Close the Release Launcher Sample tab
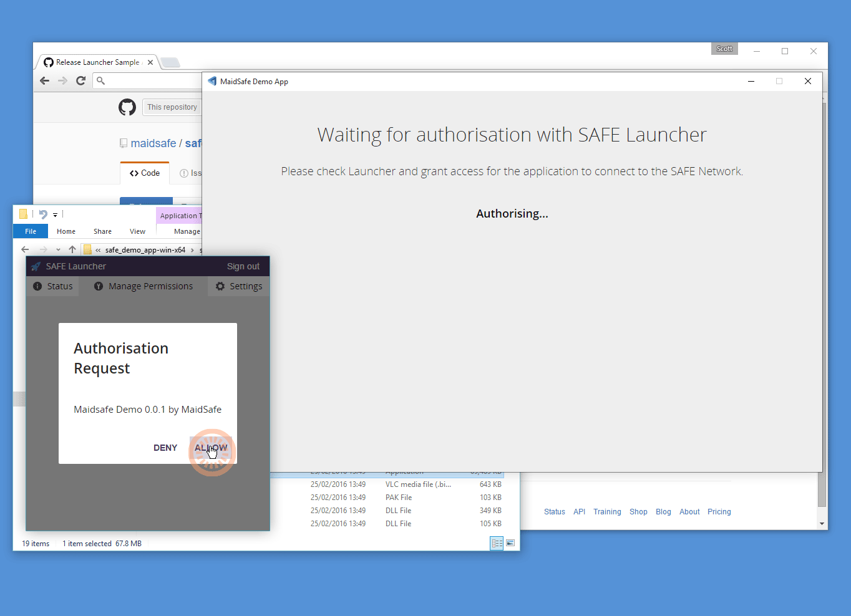The width and height of the screenshot is (851, 616). (150, 62)
